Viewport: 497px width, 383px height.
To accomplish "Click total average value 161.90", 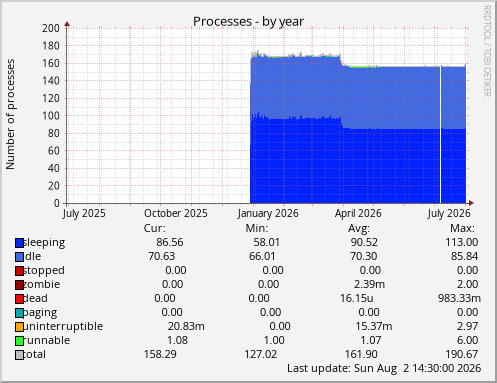I will pos(361,354).
